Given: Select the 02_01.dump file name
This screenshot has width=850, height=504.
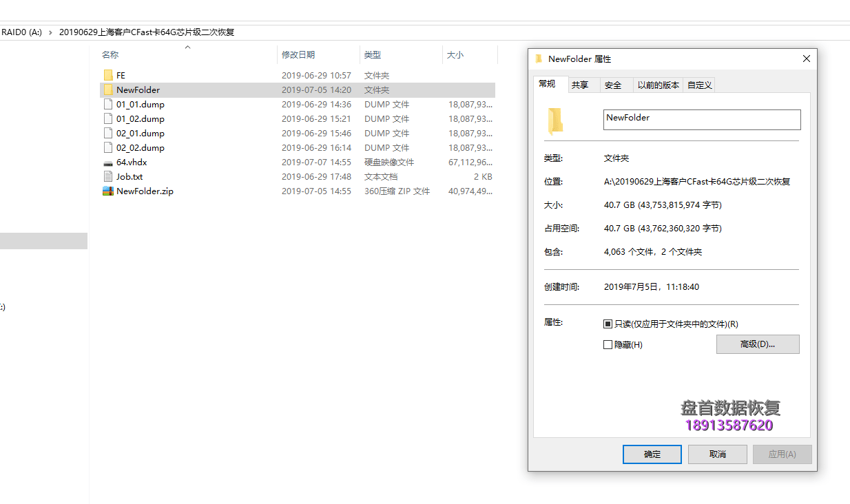Looking at the screenshot, I should [141, 133].
